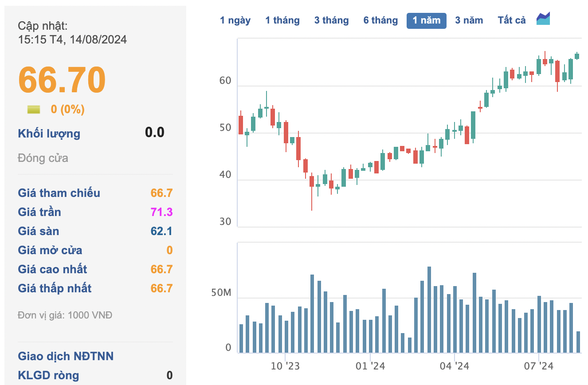Click the 04 '24 axis label
The image size is (588, 385).
[x=455, y=366]
